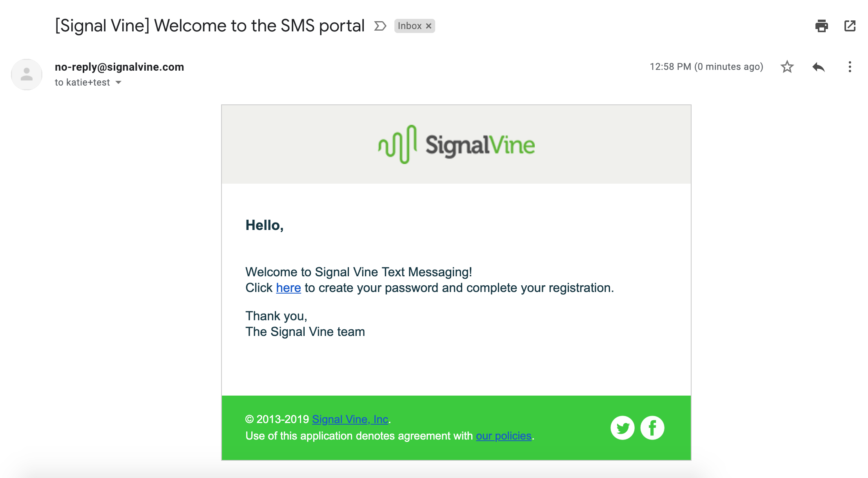Screen dimensions: 868x478
Task: Open the 'our policies' link
Action: click(503, 436)
